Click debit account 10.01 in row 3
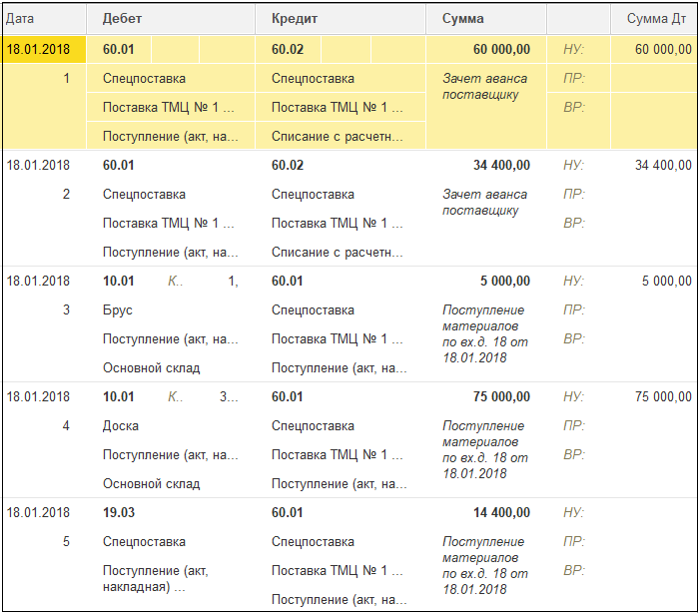Image resolution: width=700 pixels, height=613 pixels. point(119,281)
